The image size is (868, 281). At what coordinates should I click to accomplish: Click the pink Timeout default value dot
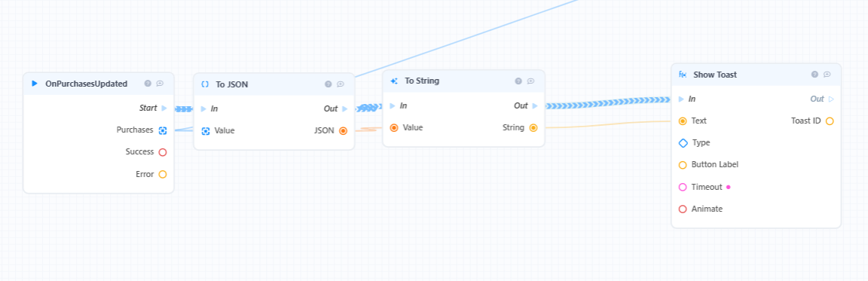729,187
